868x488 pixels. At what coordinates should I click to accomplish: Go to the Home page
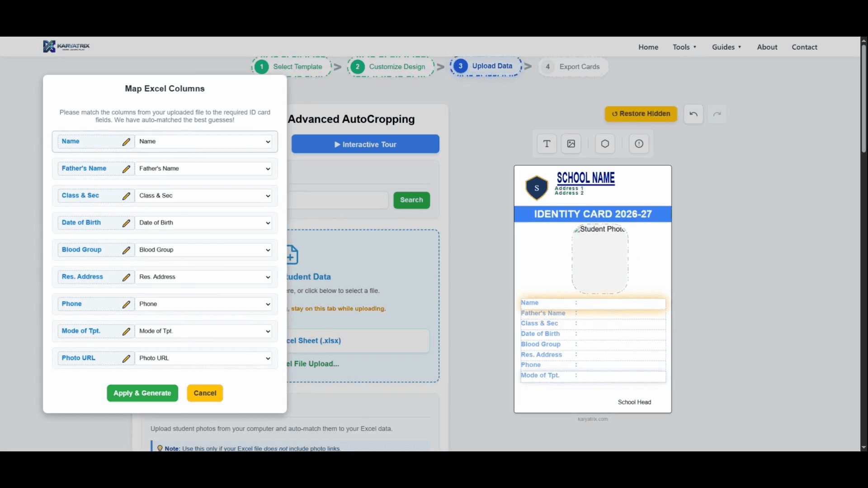pyautogui.click(x=648, y=47)
